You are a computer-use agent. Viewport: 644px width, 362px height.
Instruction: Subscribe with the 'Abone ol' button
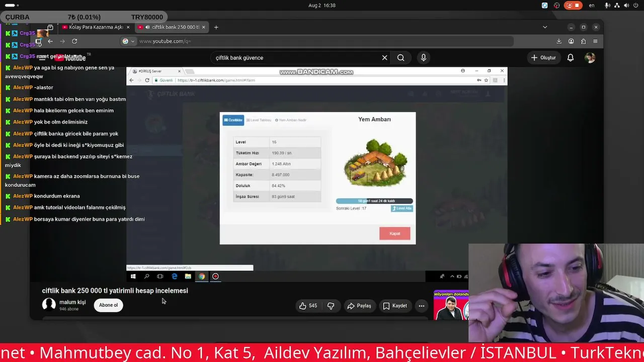108,305
